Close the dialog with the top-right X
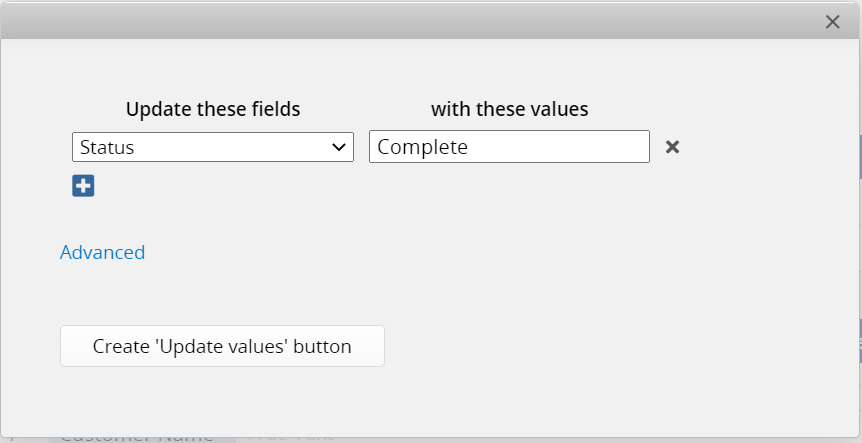This screenshot has height=443, width=862. tap(832, 22)
